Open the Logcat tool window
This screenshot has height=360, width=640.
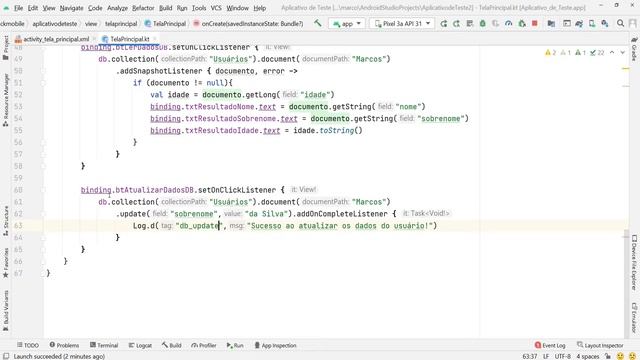140,345
